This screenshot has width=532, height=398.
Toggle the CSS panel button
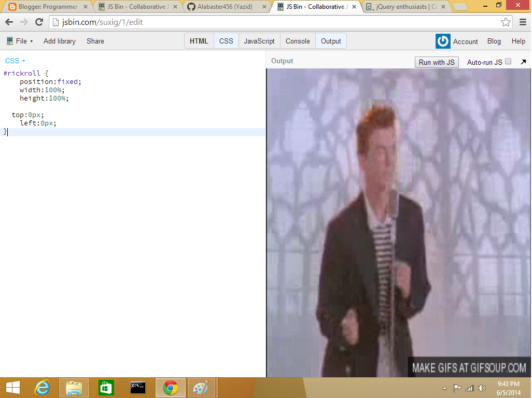(226, 41)
